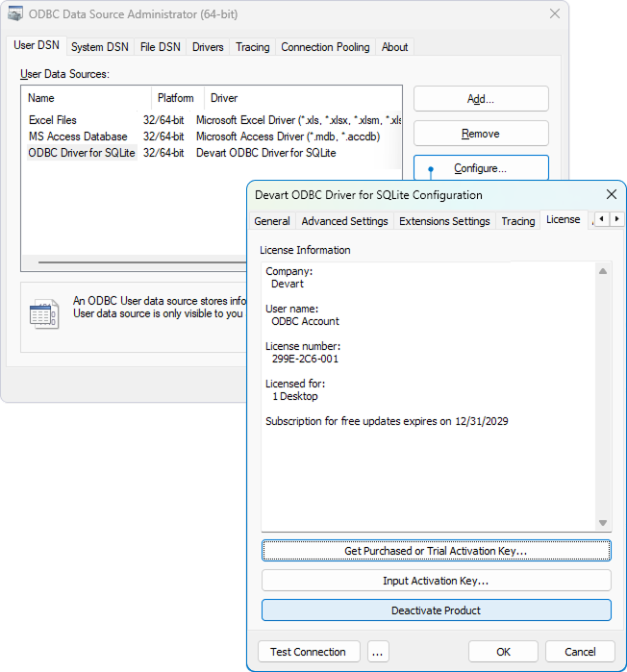This screenshot has width=627, height=672.
Task: Switch to Advanced Settings tab
Action: [344, 221]
